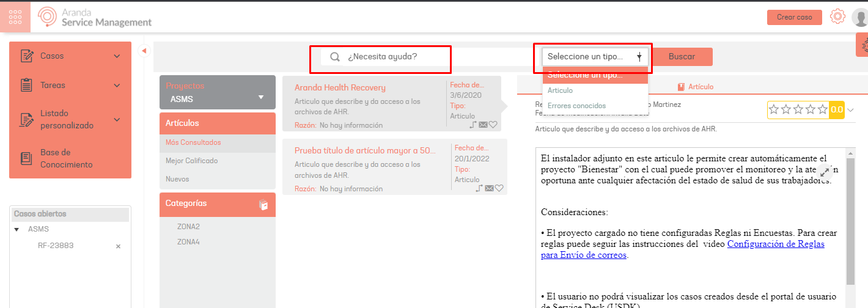Screen dimensions: 868x308
Task: Expand rating details chevron beside stars
Action: [851, 110]
